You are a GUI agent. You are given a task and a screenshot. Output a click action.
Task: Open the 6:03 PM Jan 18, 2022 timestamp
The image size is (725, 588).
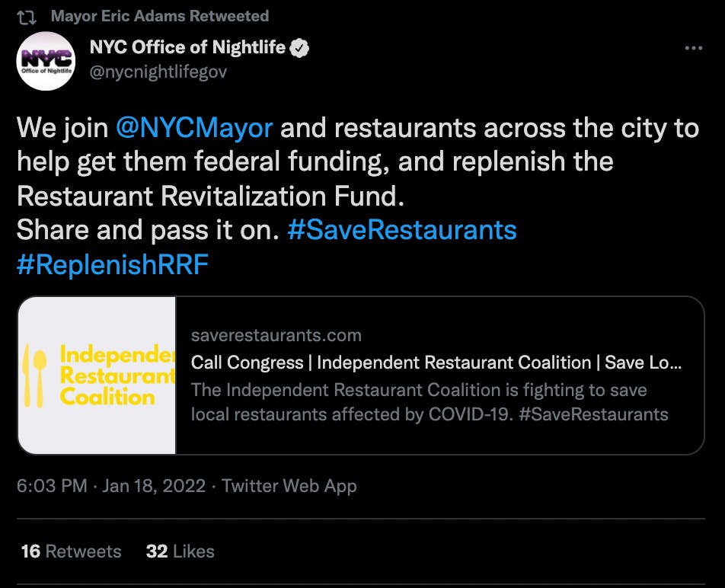111,486
